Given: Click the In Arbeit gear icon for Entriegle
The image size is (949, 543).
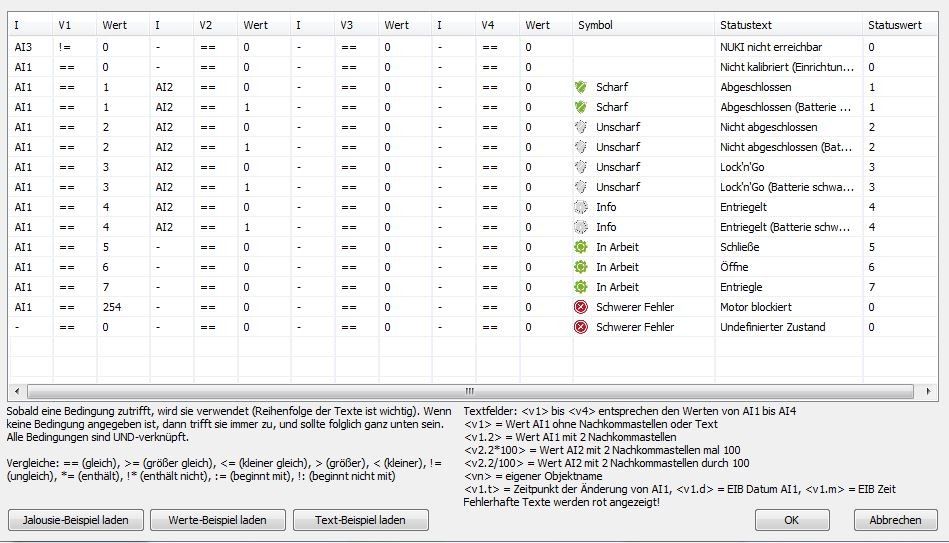Looking at the screenshot, I should (x=580, y=287).
